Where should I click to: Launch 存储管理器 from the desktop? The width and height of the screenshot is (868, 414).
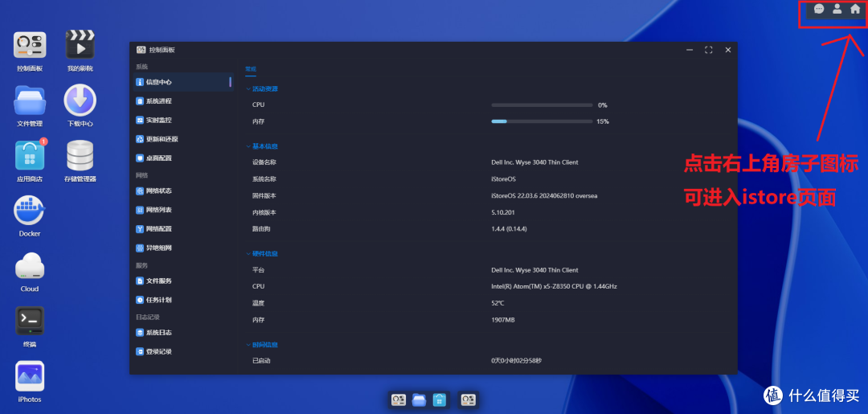(x=80, y=155)
